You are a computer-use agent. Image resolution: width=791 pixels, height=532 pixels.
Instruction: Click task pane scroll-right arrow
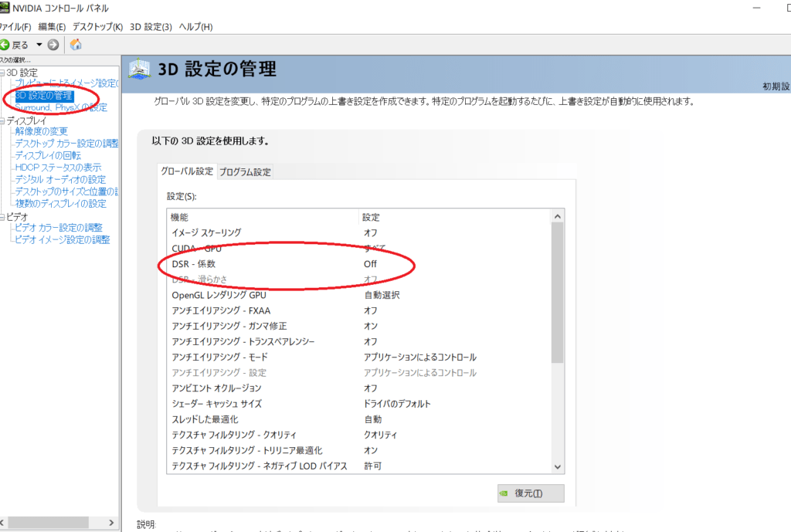pos(111,523)
